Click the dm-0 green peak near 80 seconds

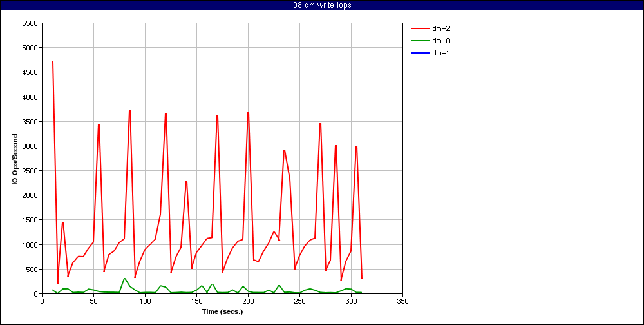pyautogui.click(x=124, y=279)
